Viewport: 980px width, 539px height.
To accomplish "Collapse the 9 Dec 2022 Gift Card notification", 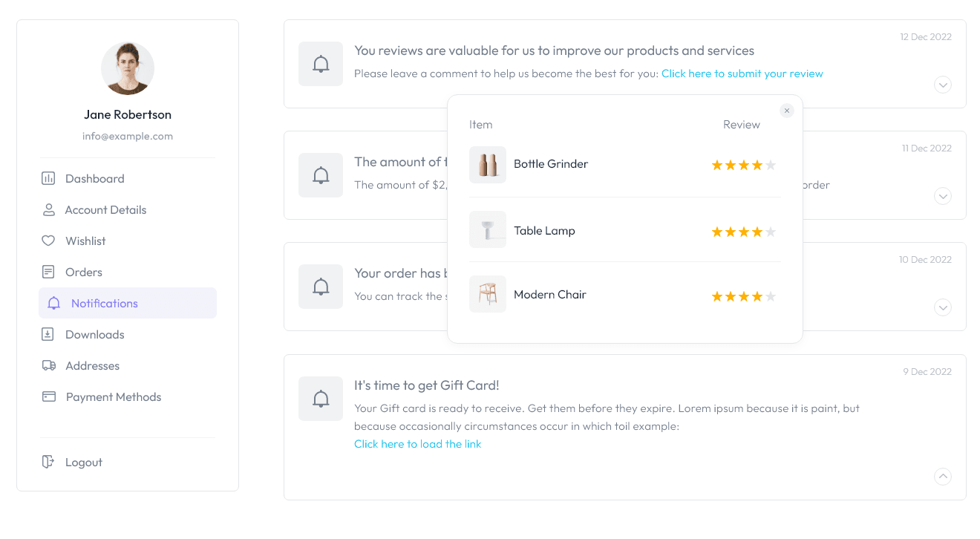I will (x=943, y=476).
